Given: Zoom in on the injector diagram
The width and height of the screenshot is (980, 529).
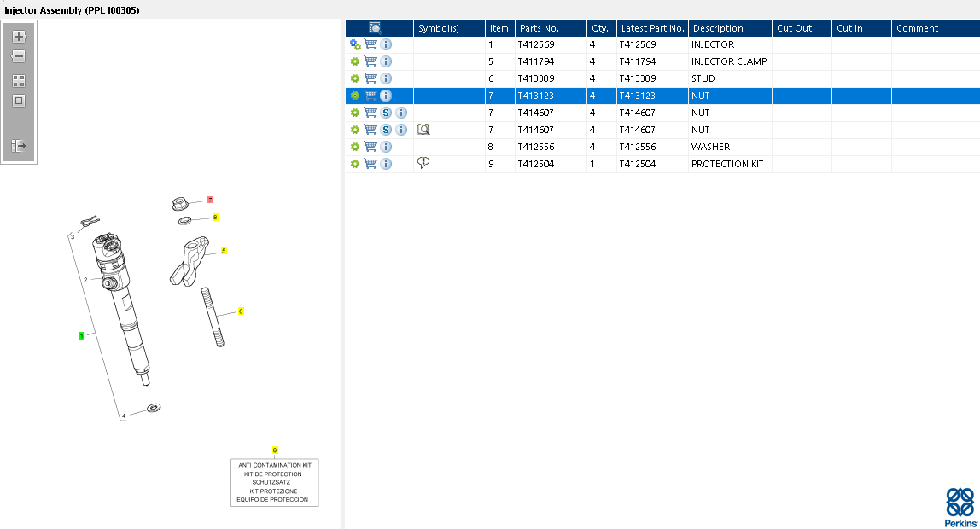Looking at the screenshot, I should pyautogui.click(x=19, y=37).
